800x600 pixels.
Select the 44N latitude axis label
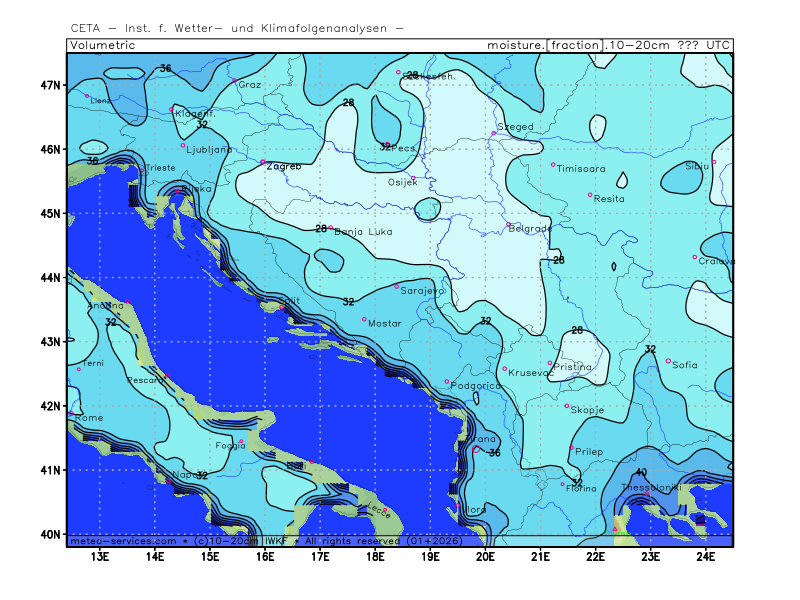point(50,277)
